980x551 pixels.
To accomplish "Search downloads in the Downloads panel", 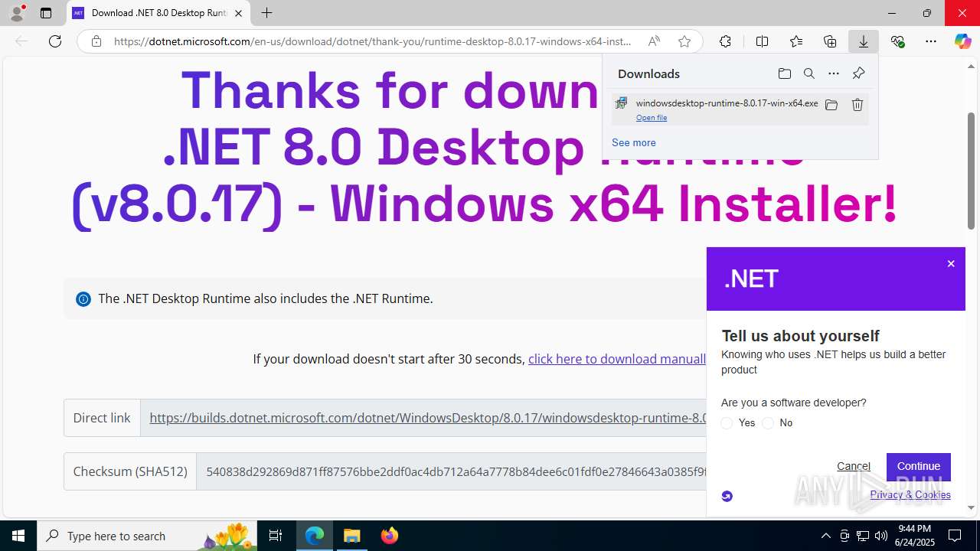I will coord(808,73).
